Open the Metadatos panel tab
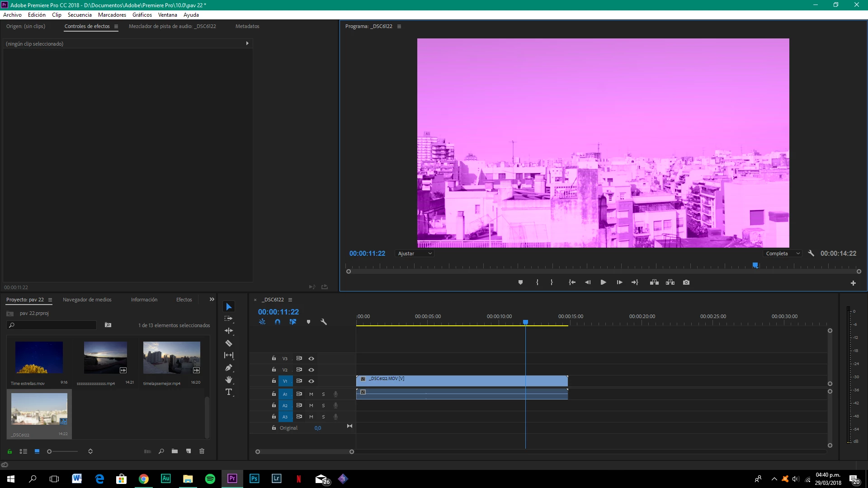The height and width of the screenshot is (488, 868). point(247,26)
